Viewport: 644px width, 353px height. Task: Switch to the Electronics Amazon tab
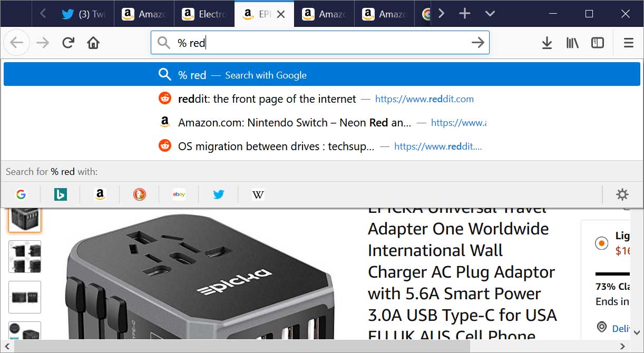click(204, 14)
